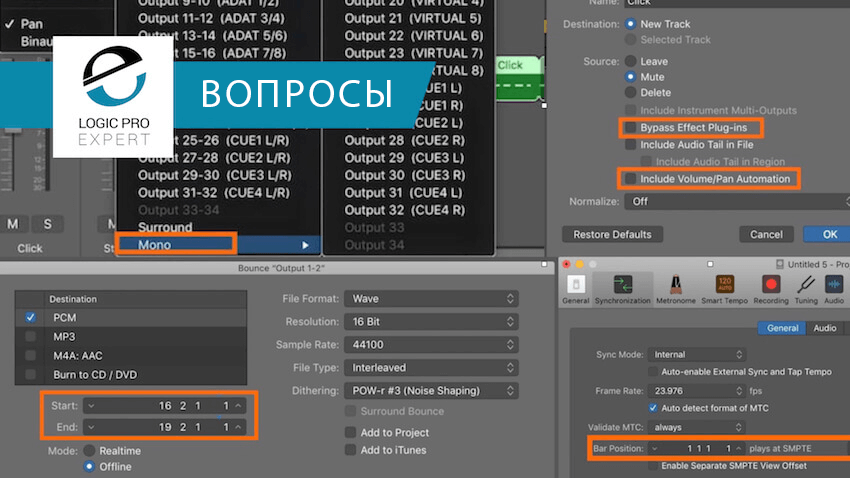The width and height of the screenshot is (850, 478).
Task: Click the Restore Defaults button
Action: point(612,235)
